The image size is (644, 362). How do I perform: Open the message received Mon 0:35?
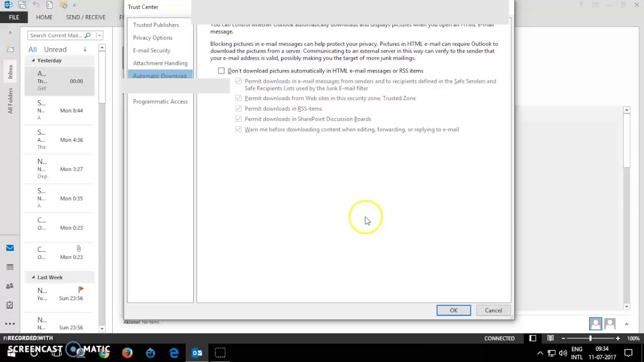[59, 198]
